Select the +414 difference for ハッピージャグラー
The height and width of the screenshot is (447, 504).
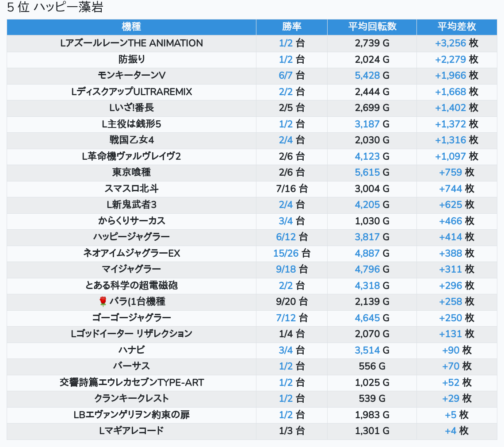(x=451, y=237)
